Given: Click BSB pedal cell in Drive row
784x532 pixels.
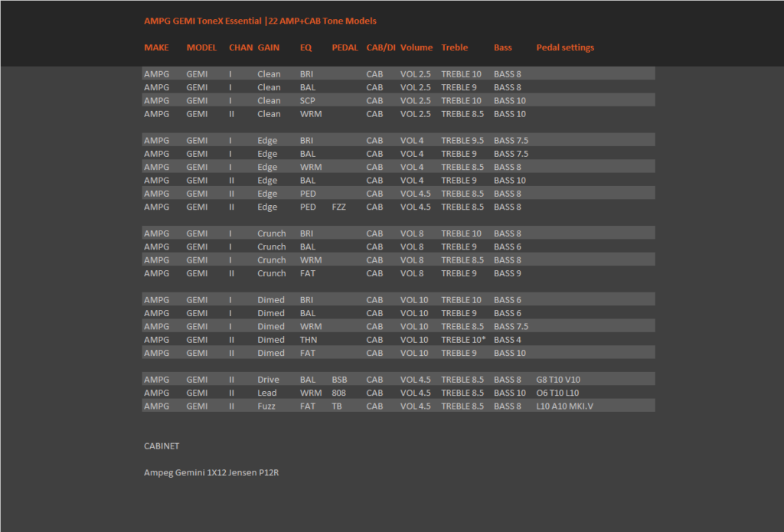Looking at the screenshot, I should coord(339,380).
